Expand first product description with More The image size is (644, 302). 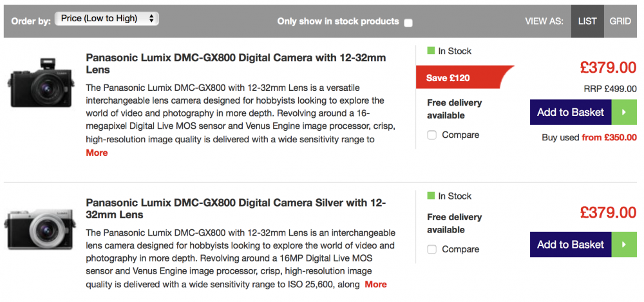pyautogui.click(x=97, y=153)
